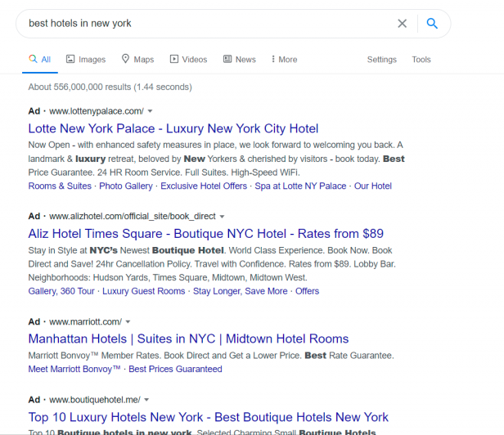Click the three-dot icon beside More
The image size is (504, 435).
click(x=273, y=59)
